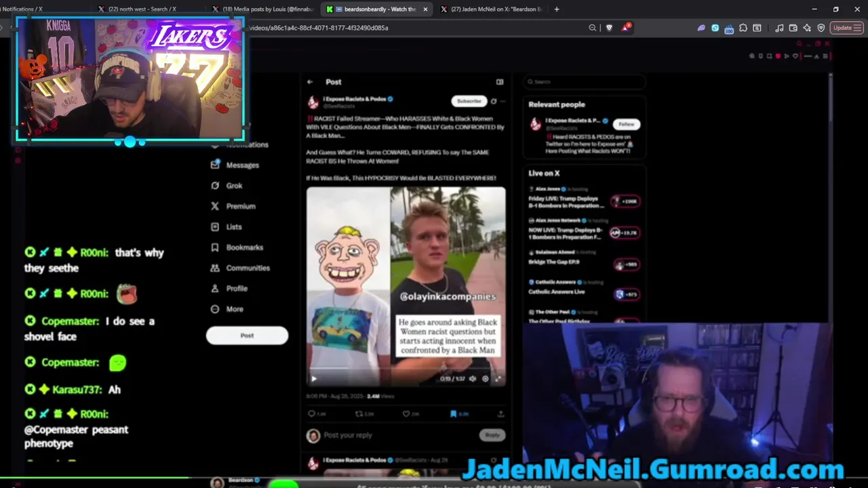Click the browser address bar URL
868x488 pixels.
[319, 28]
